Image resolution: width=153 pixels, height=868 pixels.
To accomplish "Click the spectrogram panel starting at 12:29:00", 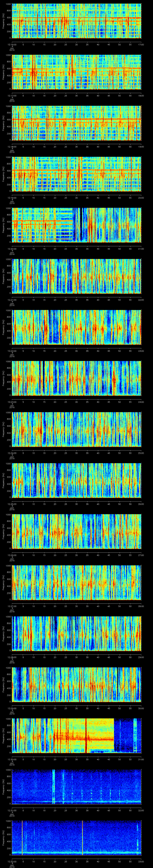I will coord(77,685).
